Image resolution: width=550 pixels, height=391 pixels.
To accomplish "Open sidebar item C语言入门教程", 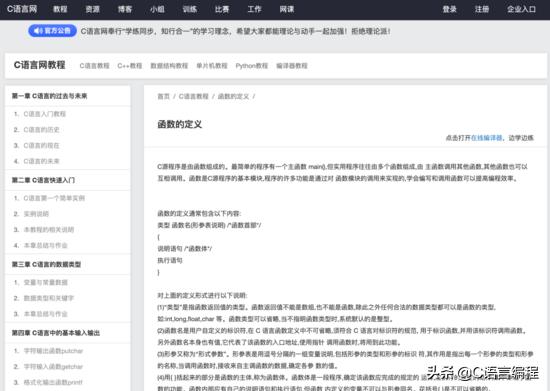I will tap(45, 114).
